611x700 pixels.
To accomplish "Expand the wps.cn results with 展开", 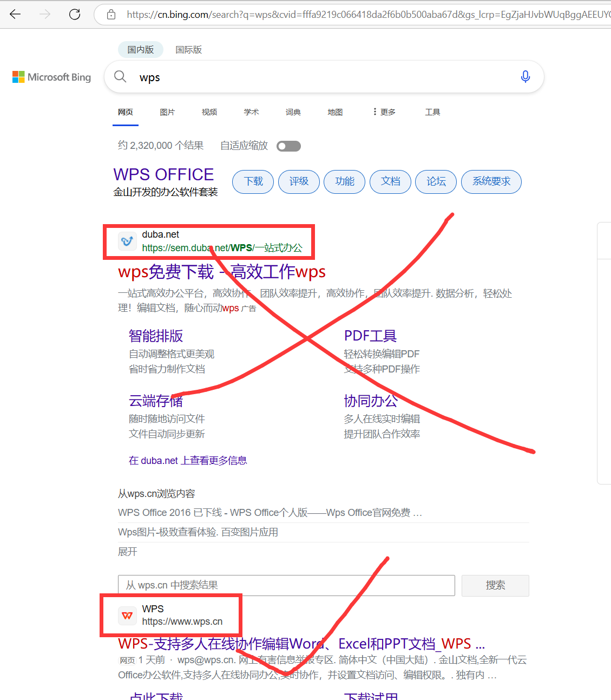I will (x=127, y=551).
